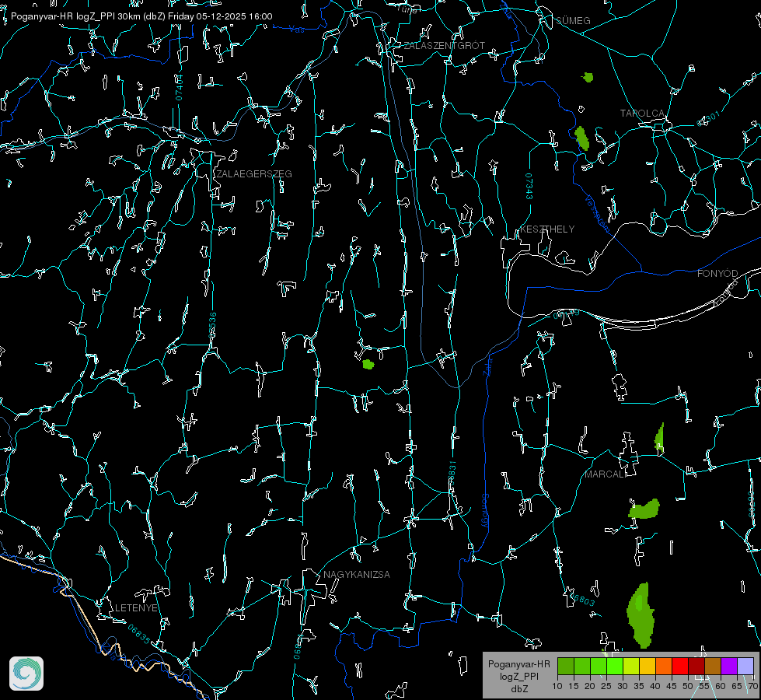Click the blue Somogy county label
The width and height of the screenshot is (761, 700).
point(484,511)
